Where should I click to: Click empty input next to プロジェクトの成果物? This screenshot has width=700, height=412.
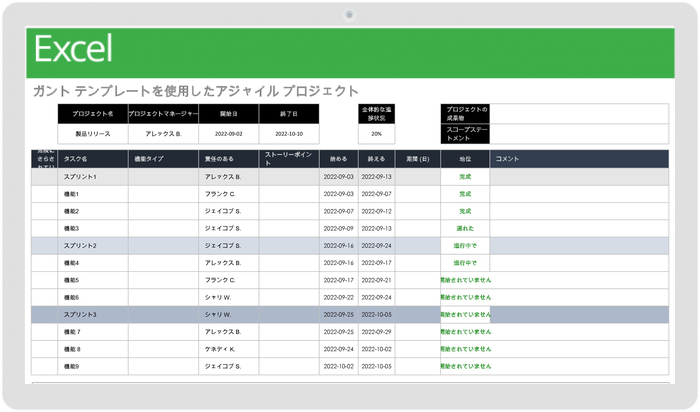click(579, 114)
